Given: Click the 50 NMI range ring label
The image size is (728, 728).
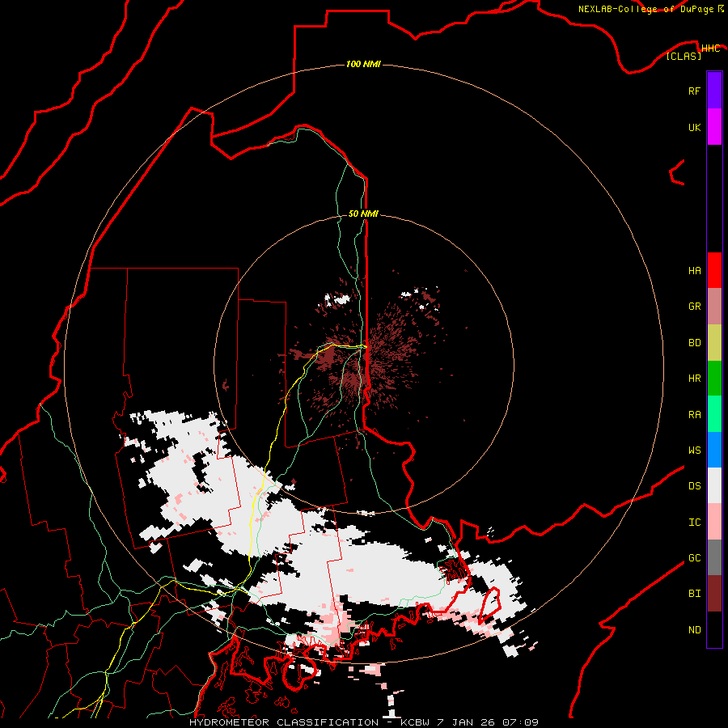Looking at the screenshot, I should [x=363, y=214].
